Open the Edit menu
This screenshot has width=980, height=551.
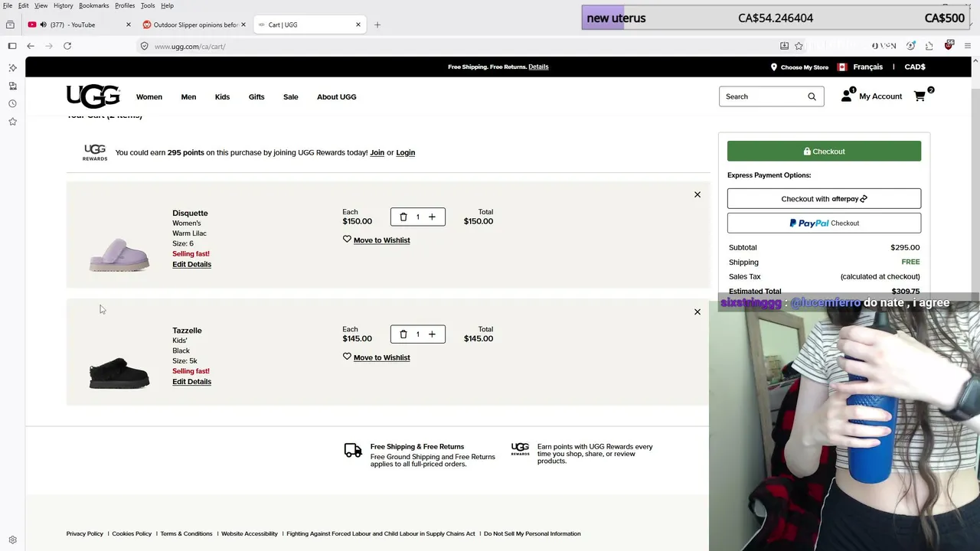(x=24, y=5)
